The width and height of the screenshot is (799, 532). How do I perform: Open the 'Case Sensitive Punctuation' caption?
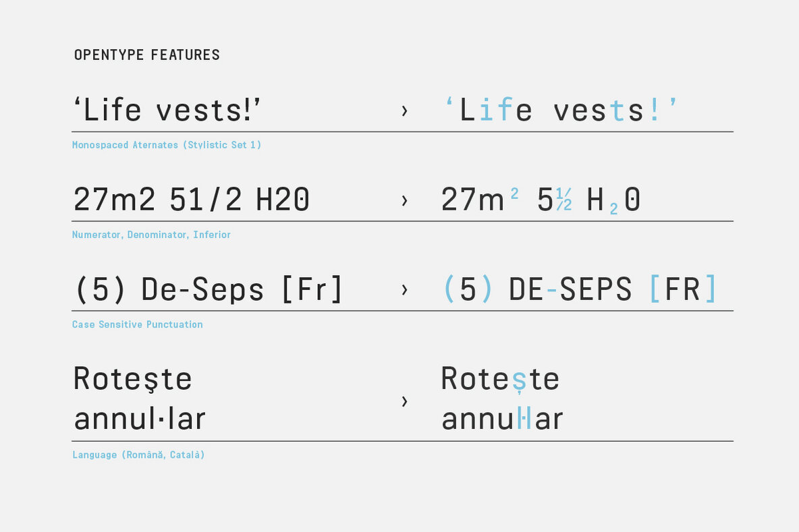(x=138, y=324)
